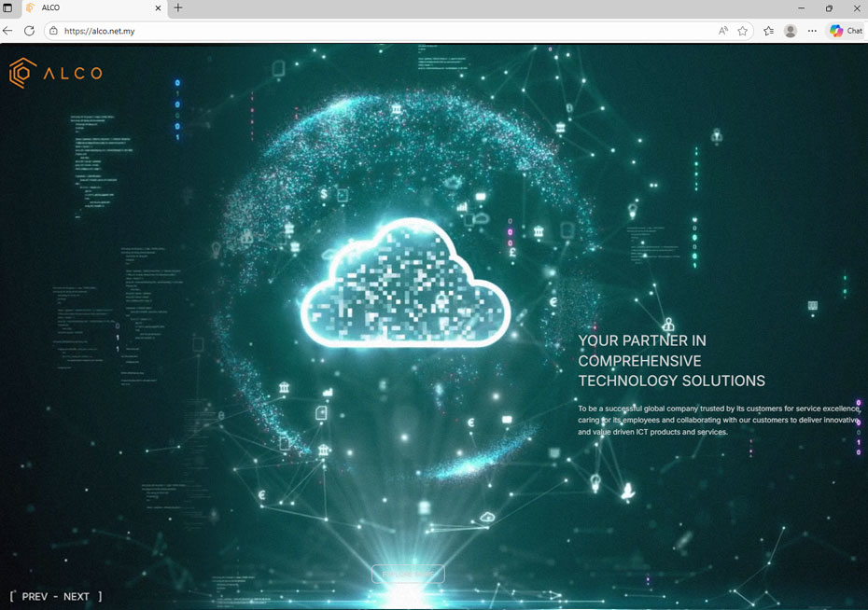This screenshot has width=868, height=610.
Task: Click the address bar showing alco.net.my
Action: pos(373,31)
